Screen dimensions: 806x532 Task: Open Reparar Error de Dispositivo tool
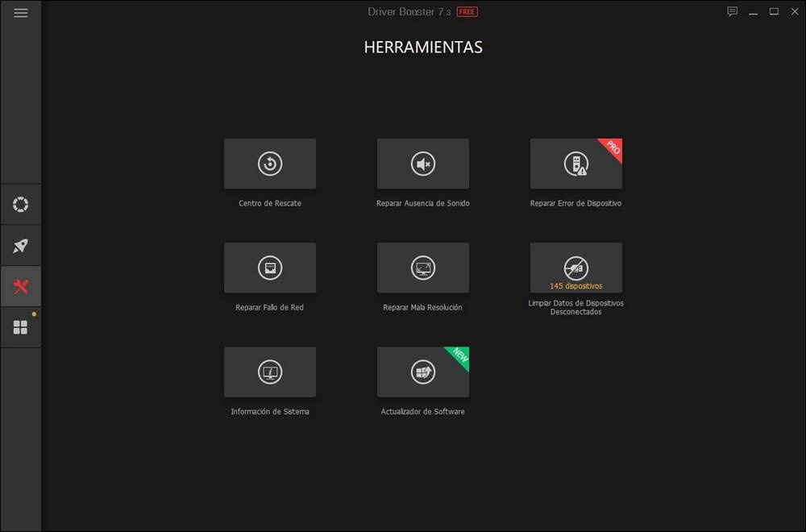pos(576,164)
